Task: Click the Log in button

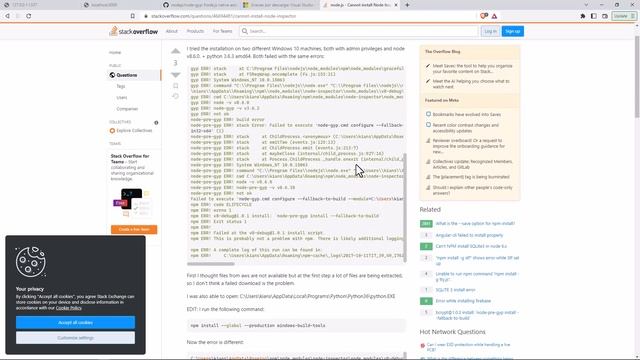Action: (x=490, y=31)
